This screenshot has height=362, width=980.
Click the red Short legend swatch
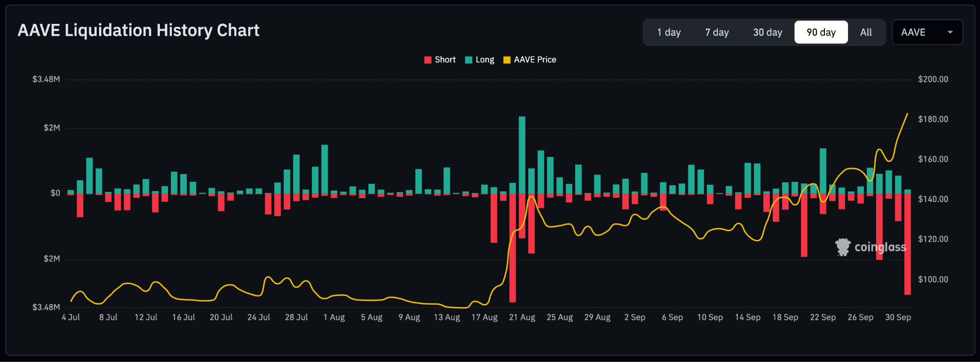428,60
